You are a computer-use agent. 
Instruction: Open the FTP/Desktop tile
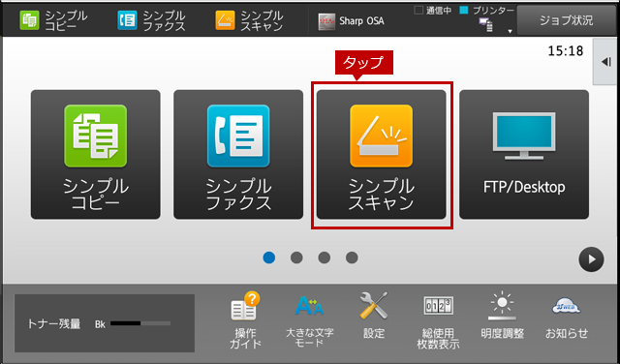pos(524,155)
